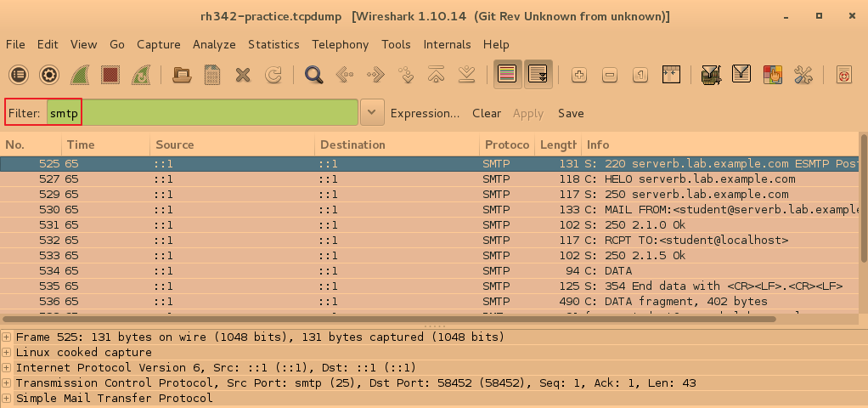Image resolution: width=868 pixels, height=408 pixels.
Task: Click the Find Packet magnifier icon
Action: [314, 75]
